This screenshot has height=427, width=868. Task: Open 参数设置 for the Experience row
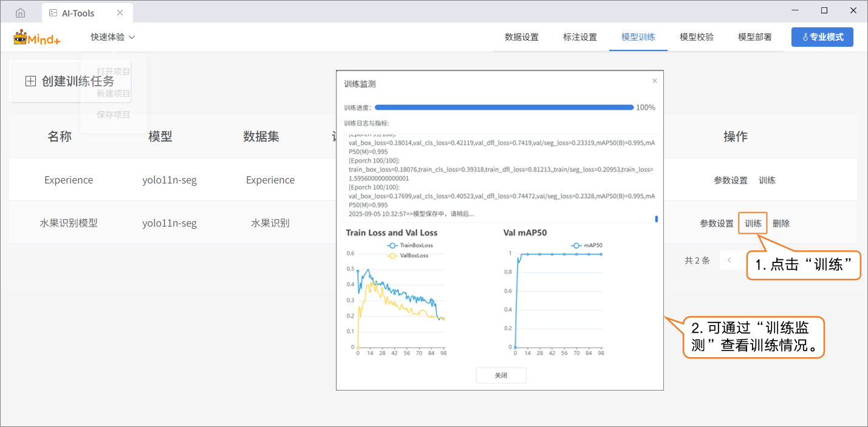point(730,180)
